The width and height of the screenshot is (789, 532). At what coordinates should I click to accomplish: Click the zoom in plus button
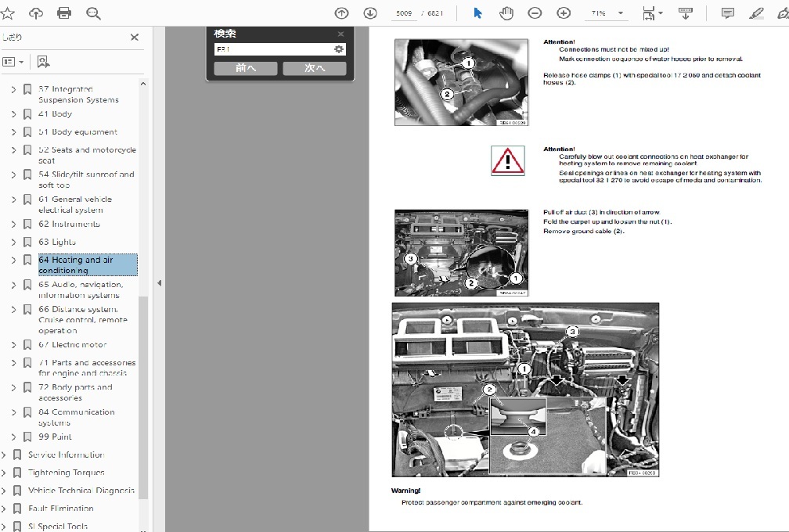[x=564, y=13]
